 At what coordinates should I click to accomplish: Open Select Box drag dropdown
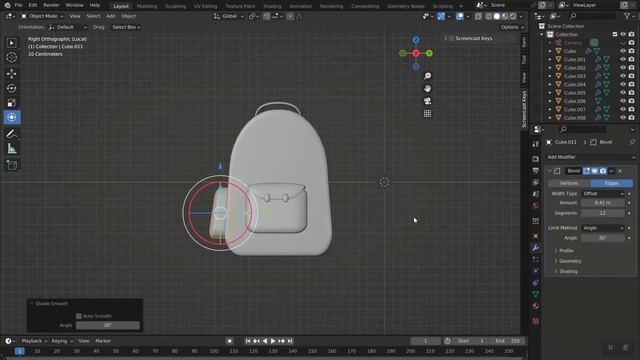point(126,27)
